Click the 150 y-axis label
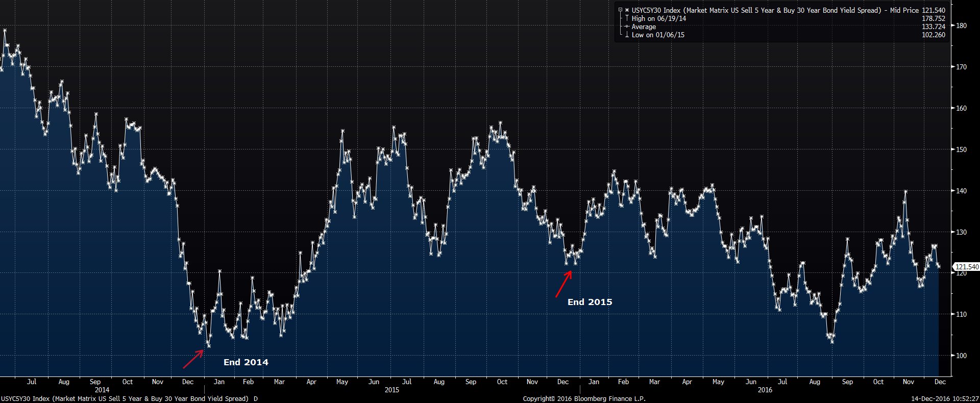The image size is (980, 403). pos(961,149)
